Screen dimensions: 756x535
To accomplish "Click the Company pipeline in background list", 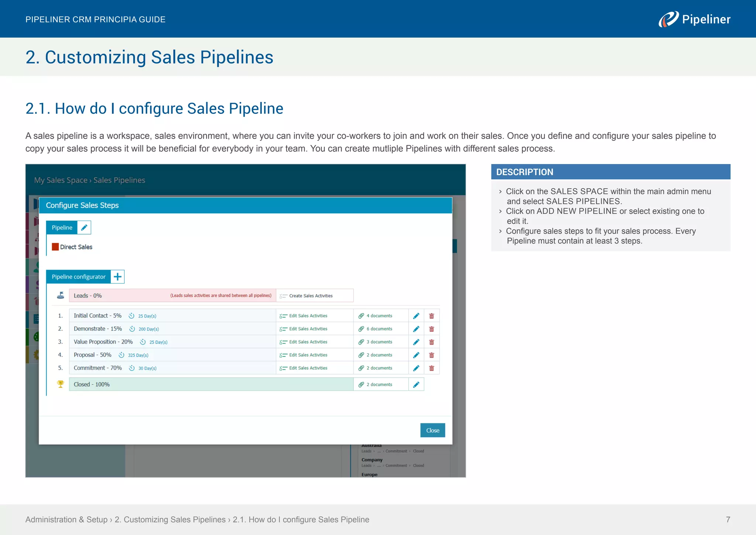I will point(372,460).
